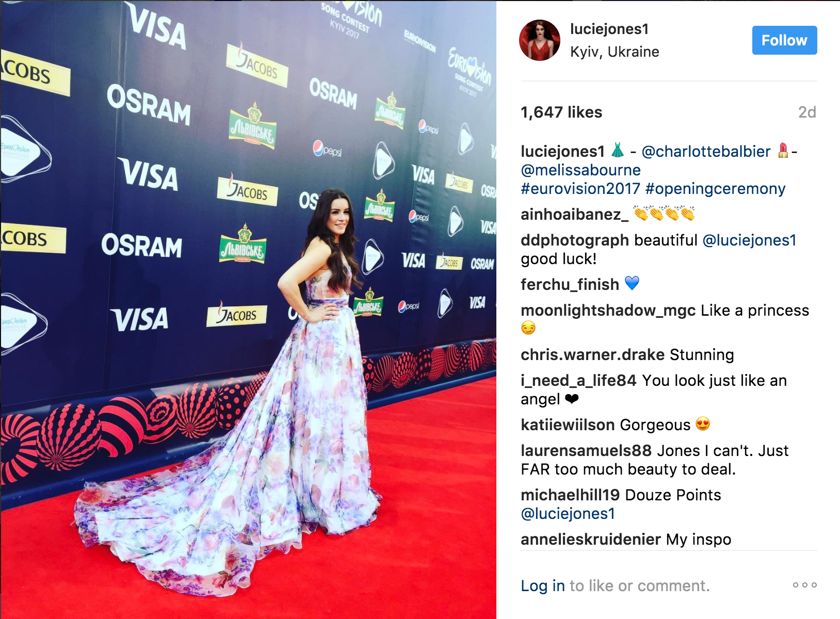Click the Follow button

pyautogui.click(x=784, y=40)
